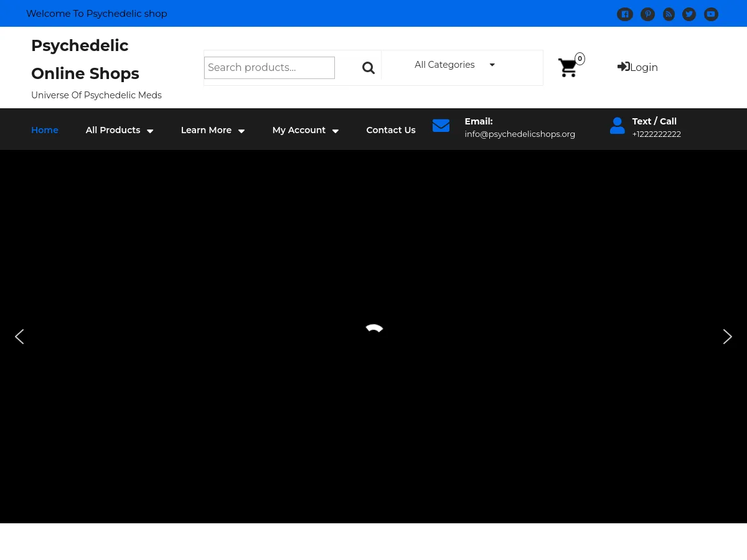Click the magnifying glass search icon
747x560 pixels.
click(369, 68)
